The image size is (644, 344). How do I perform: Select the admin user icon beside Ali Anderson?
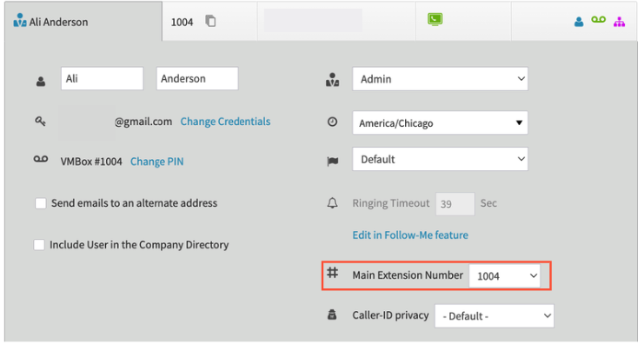[20, 20]
